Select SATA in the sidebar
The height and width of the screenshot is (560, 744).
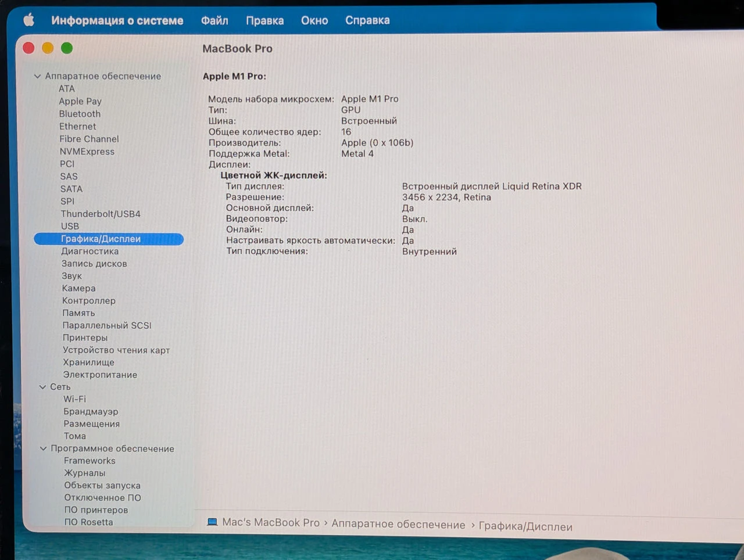(x=71, y=189)
